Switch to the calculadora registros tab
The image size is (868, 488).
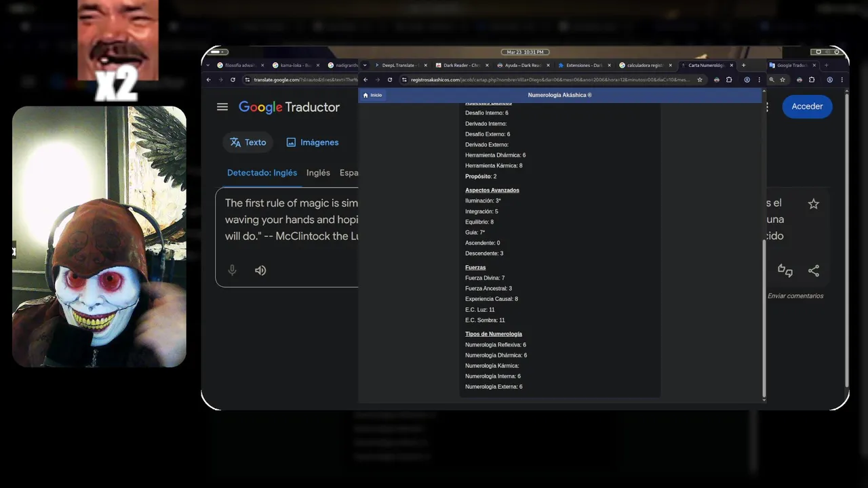click(x=644, y=65)
